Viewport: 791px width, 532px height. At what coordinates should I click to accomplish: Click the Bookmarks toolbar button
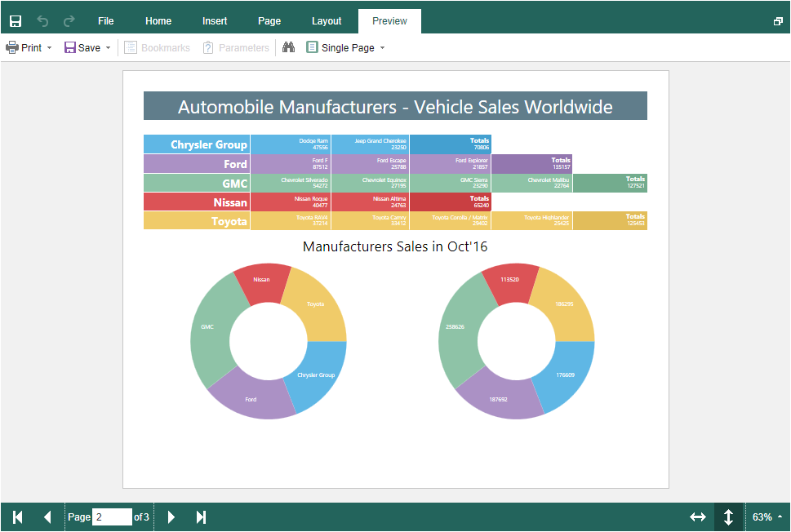158,47
